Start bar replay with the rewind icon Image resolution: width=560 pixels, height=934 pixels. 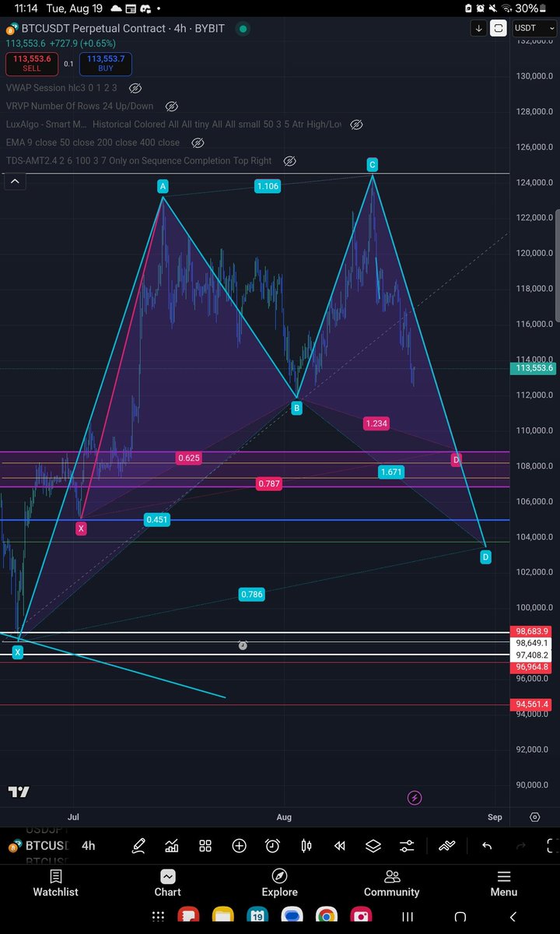tap(339, 845)
